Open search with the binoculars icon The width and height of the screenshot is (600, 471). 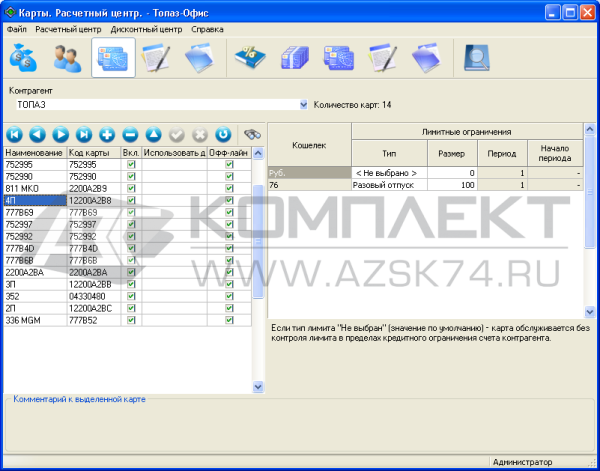[x=253, y=134]
